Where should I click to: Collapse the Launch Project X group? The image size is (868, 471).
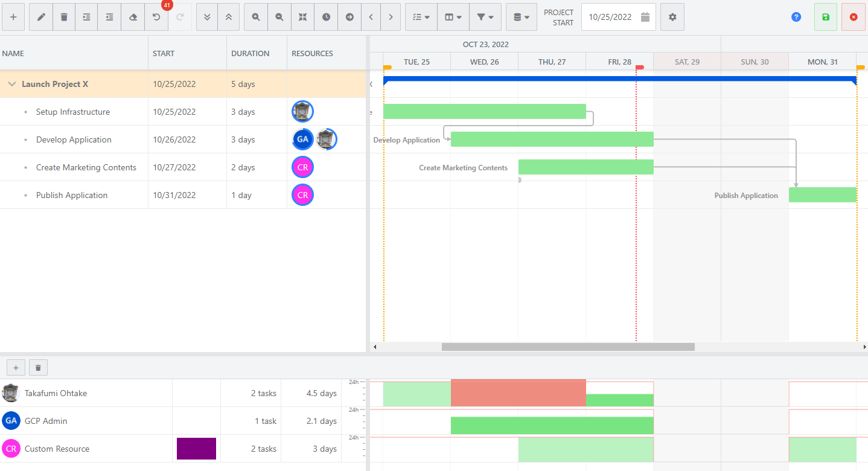12,84
